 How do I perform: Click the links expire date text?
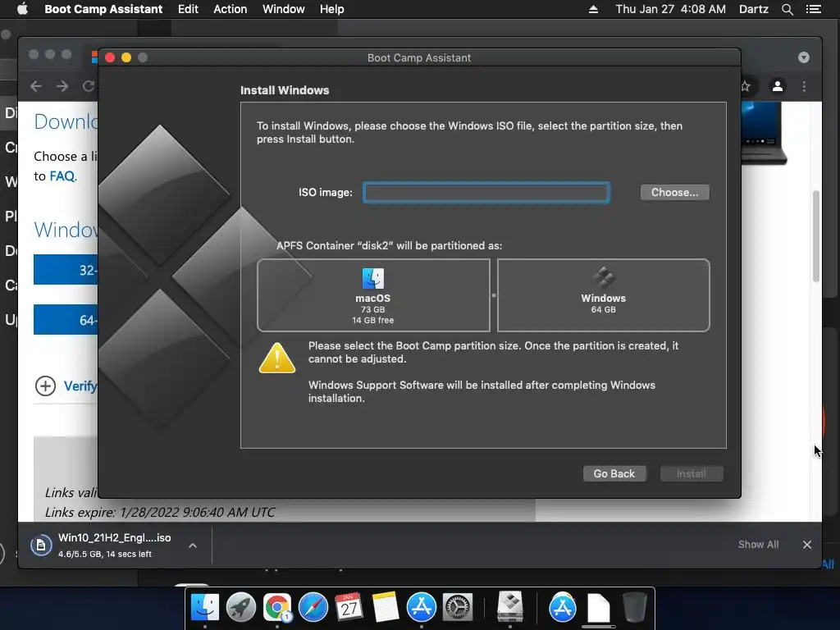[x=160, y=513]
